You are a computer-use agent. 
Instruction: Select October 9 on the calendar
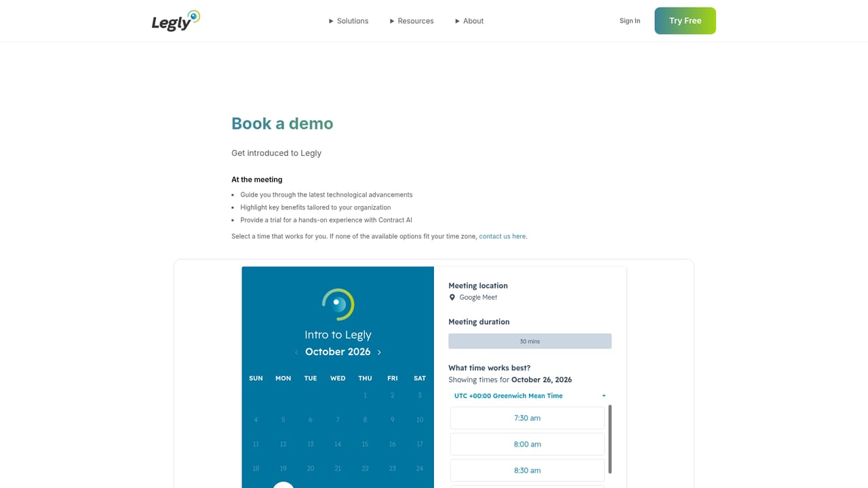pos(392,420)
